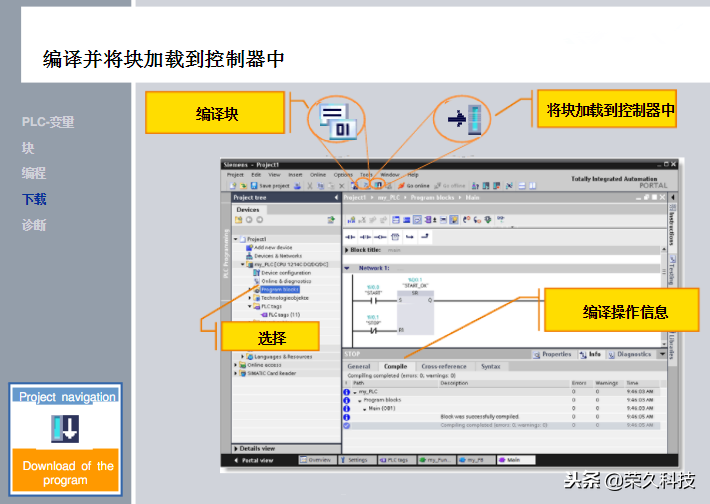This screenshot has height=504, width=710.
Task: Click the greyed-out Go offline button
Action: 450,186
